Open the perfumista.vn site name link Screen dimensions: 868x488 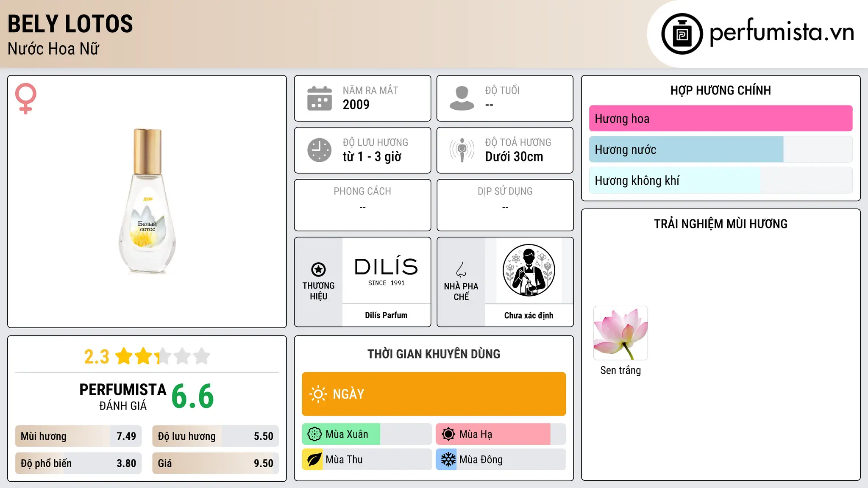point(782,32)
